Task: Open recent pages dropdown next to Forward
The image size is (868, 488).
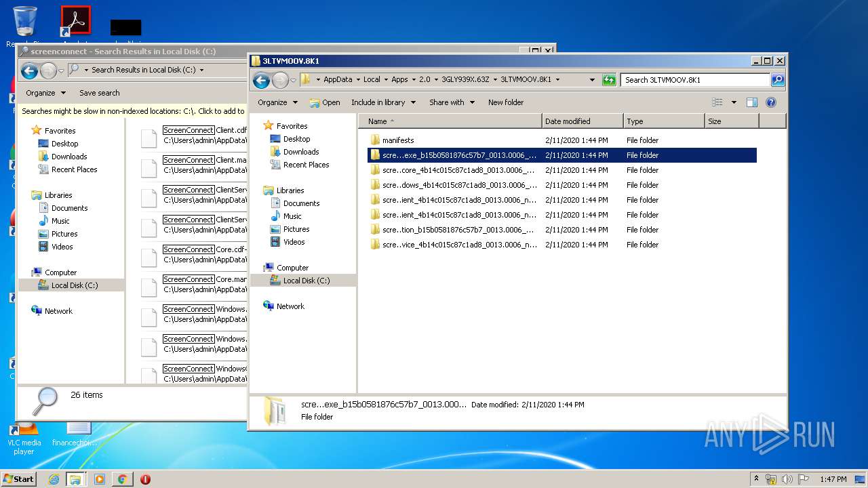Action: [x=293, y=80]
